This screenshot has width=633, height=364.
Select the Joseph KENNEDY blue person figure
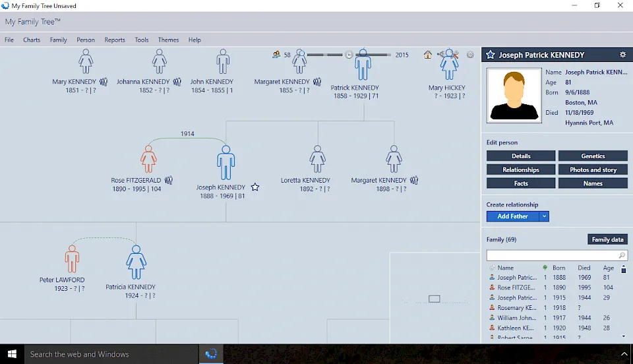(x=226, y=163)
